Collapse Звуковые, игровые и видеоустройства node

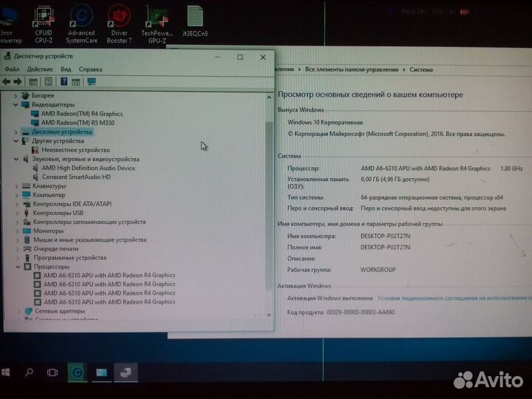[x=16, y=159]
